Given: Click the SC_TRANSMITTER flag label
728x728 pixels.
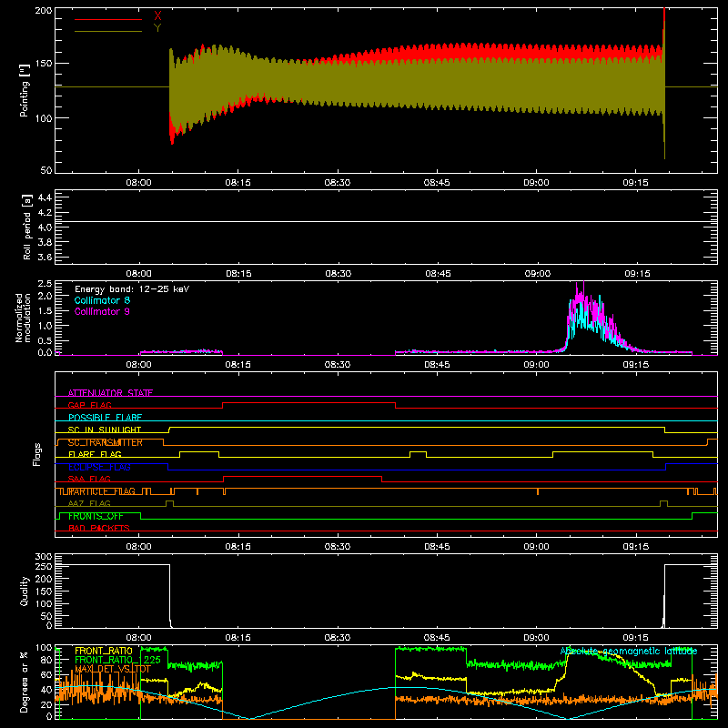Looking at the screenshot, I should 105,442.
